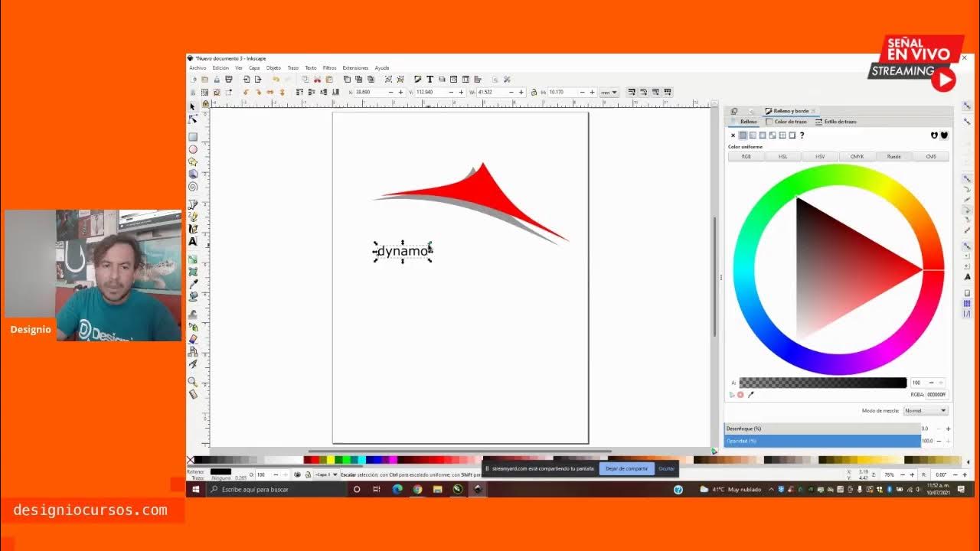
Task: Click the dynamo text object on canvas
Action: point(403,251)
